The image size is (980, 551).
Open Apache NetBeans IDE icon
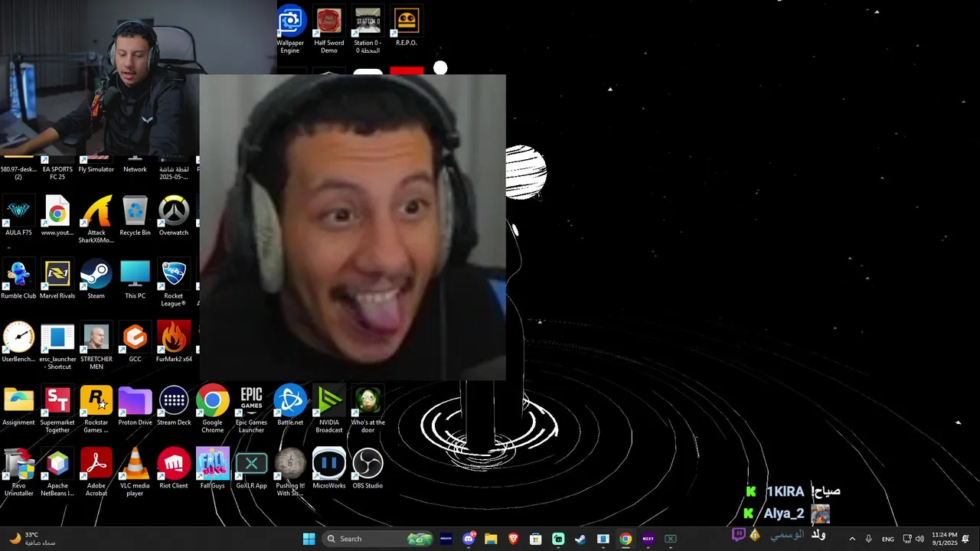(x=57, y=473)
